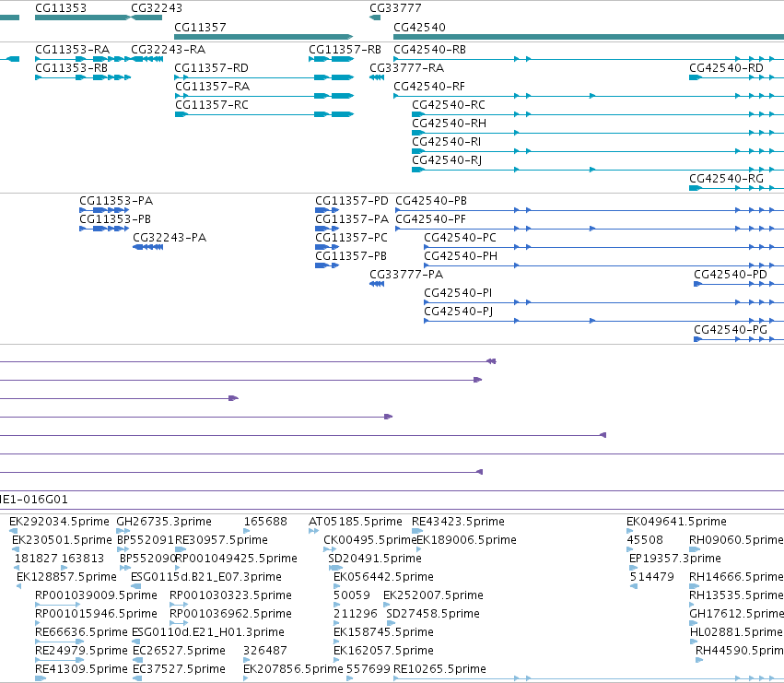Click the CG11357 gene bar label
Image resolution: width=784 pixels, height=683 pixels.
tap(200, 27)
